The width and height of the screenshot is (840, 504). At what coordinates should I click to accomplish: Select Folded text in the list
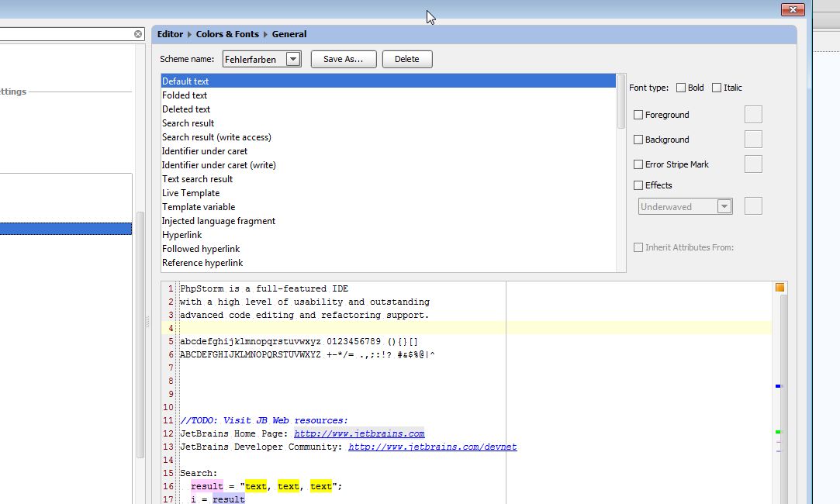389,95
